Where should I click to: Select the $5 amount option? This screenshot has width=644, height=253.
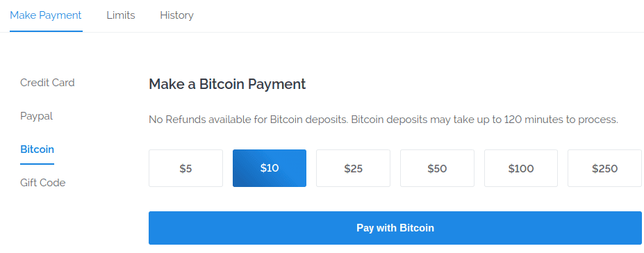[185, 168]
